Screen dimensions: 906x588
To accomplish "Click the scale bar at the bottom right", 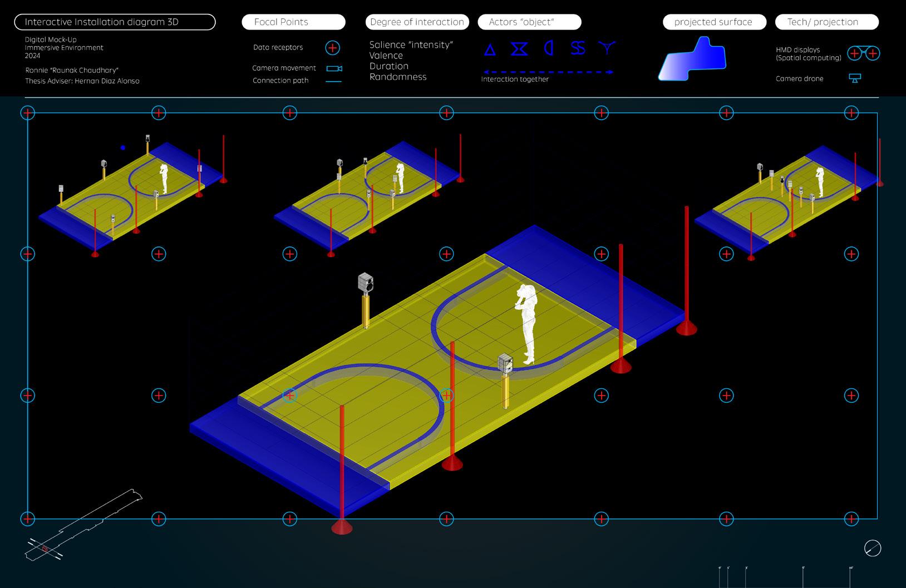I will point(786,576).
